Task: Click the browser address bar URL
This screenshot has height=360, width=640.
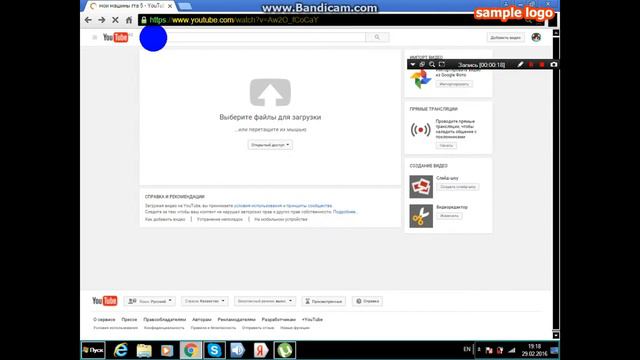Action: coord(233,20)
